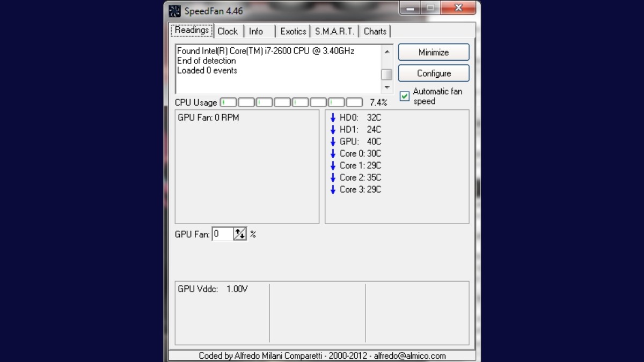The image size is (644, 362).
Task: Click the 'HD0: 32C' temperature text
Action: tap(361, 117)
